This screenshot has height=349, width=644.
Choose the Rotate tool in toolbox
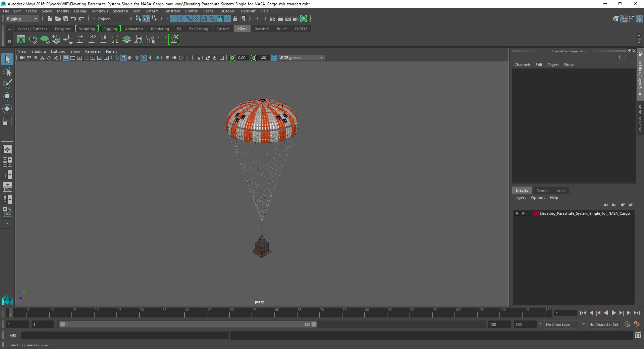click(7, 108)
